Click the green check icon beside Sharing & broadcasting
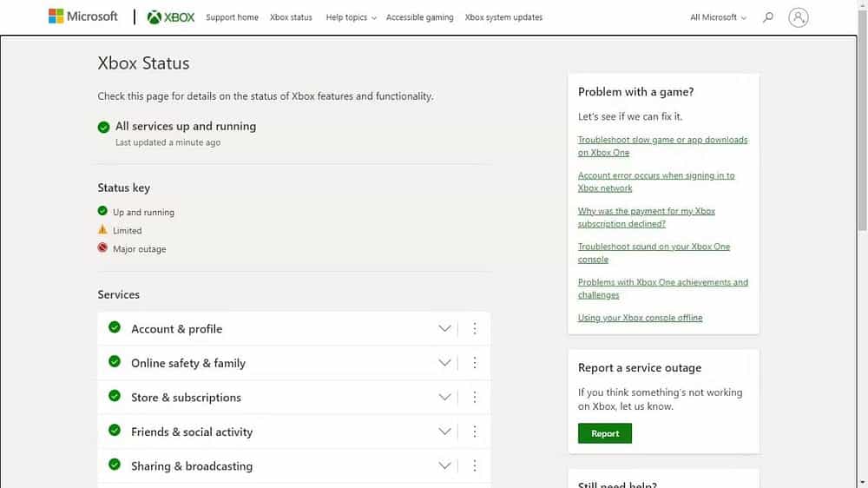This screenshot has width=868, height=488. tap(115, 465)
